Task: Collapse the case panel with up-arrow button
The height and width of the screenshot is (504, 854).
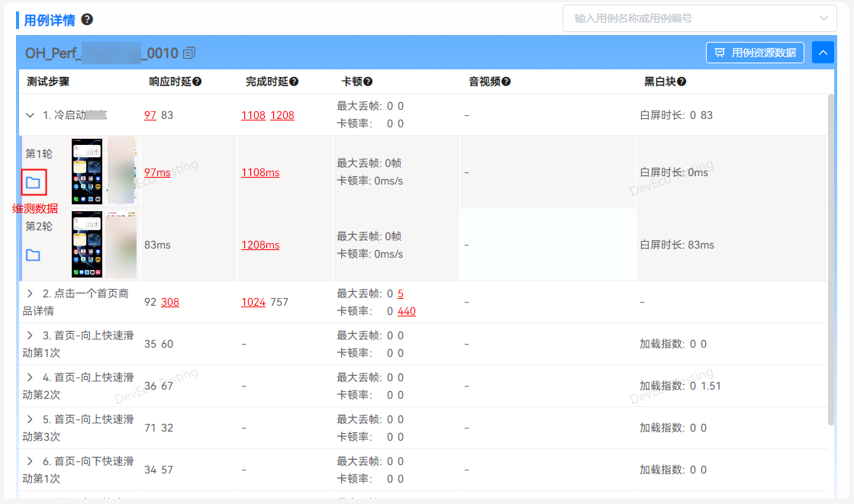Action: [x=823, y=53]
